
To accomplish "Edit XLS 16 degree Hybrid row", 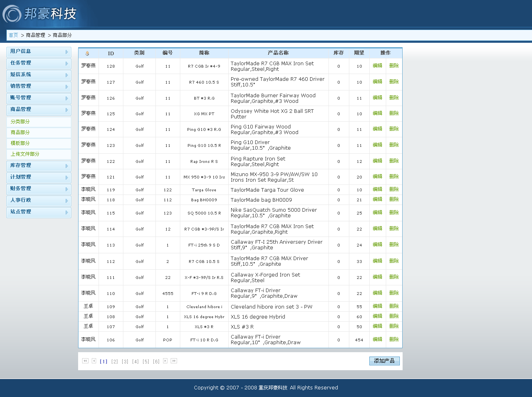I will coord(377,316).
